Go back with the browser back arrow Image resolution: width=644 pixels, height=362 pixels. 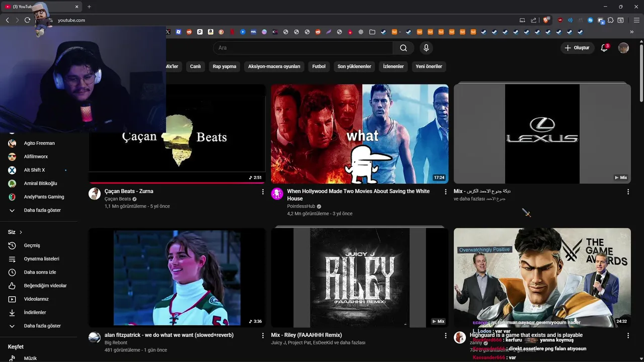click(7, 20)
